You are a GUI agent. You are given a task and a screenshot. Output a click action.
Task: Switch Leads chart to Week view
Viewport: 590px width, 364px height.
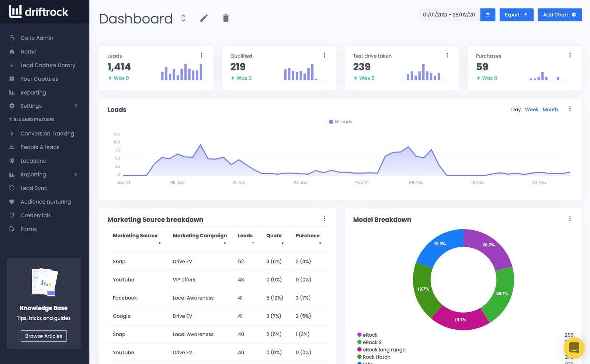531,109
